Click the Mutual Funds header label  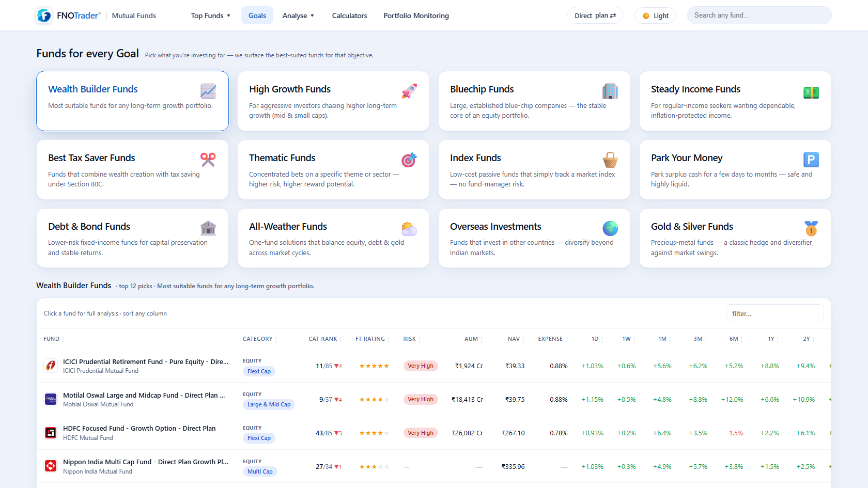pos(134,15)
